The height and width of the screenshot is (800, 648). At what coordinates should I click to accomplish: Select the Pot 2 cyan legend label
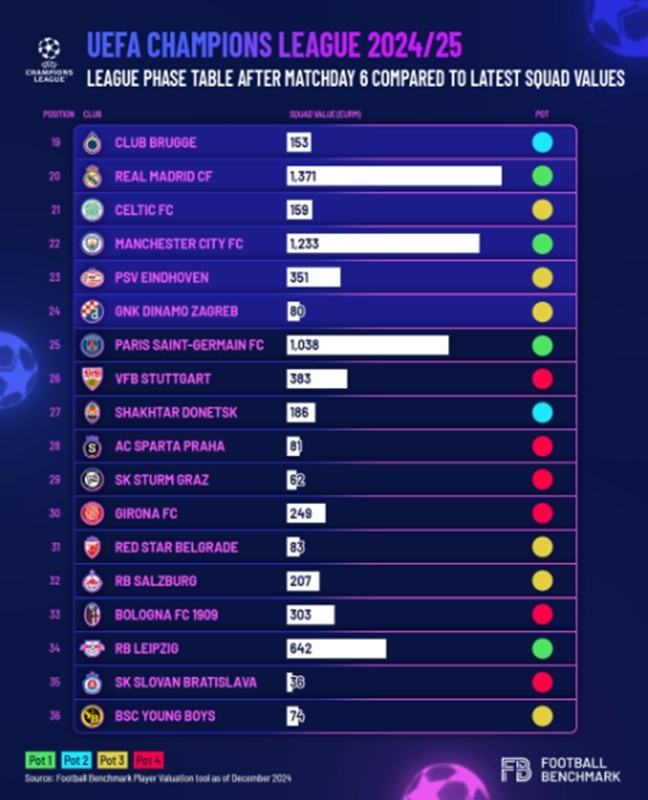click(x=77, y=760)
